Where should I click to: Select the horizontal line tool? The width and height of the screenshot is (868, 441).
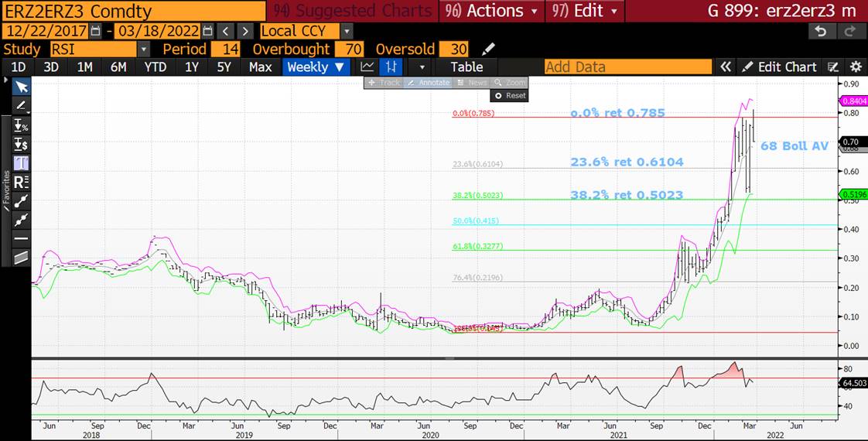tap(21, 238)
